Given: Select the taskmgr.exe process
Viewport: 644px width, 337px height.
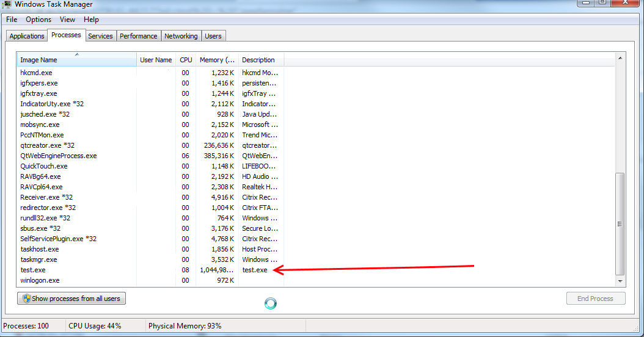Looking at the screenshot, I should point(38,259).
